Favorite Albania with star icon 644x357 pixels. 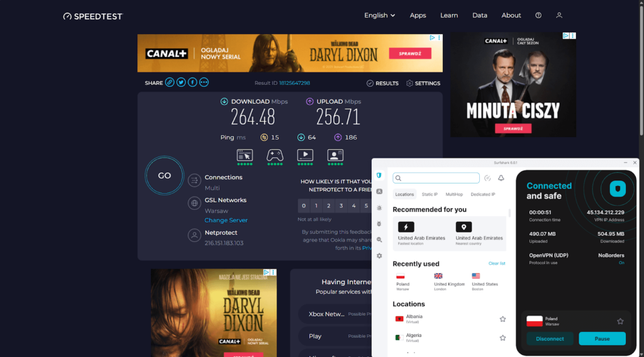pyautogui.click(x=502, y=319)
